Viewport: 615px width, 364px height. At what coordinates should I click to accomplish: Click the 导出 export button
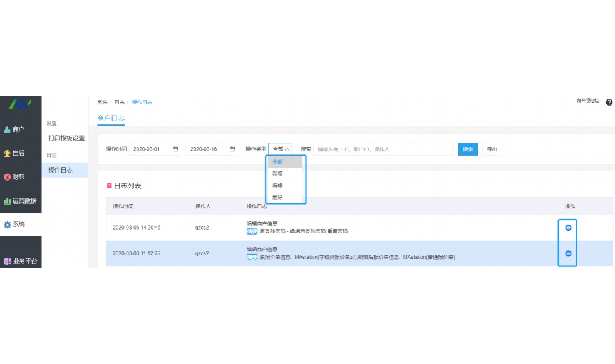[492, 149]
